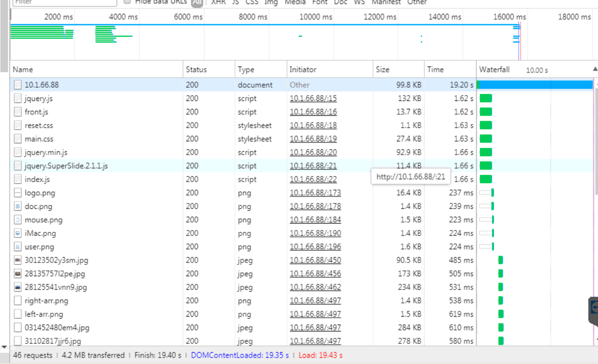Click the 16000 ms mark on timeline overview

(x=509, y=17)
